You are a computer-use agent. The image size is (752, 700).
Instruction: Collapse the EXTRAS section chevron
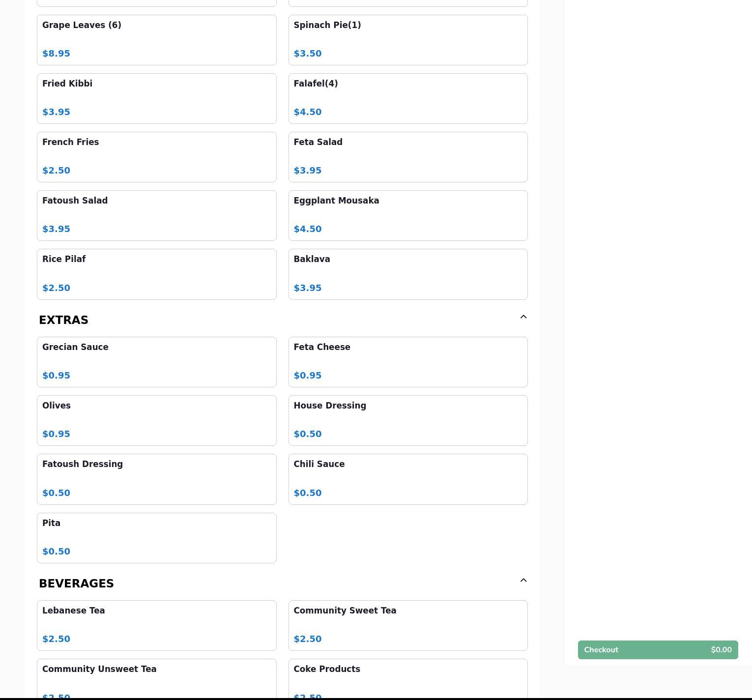[523, 317]
